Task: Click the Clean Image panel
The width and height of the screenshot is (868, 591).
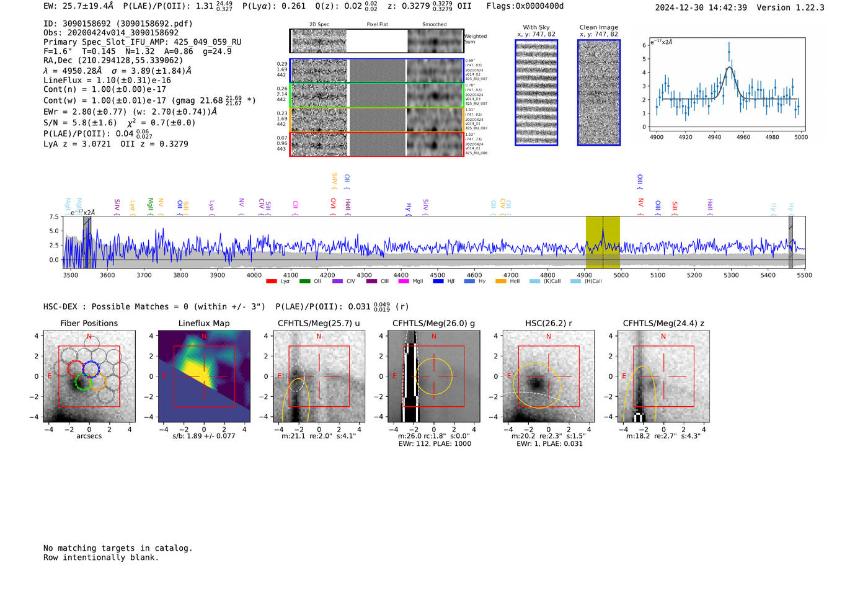Action: (x=599, y=92)
